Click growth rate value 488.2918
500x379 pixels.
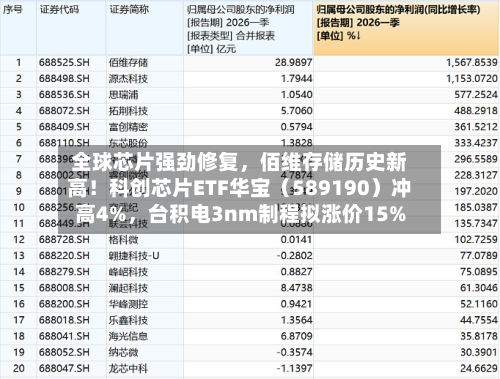[x=476, y=111]
